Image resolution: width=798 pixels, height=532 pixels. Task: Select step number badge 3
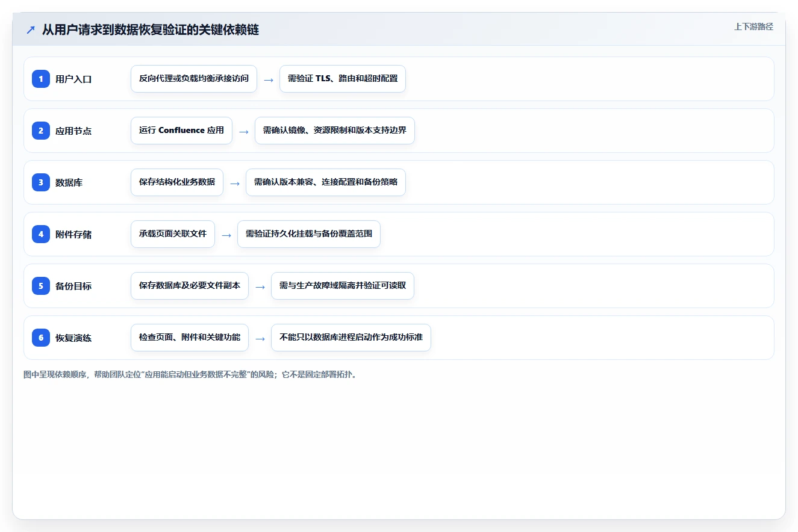(41, 182)
